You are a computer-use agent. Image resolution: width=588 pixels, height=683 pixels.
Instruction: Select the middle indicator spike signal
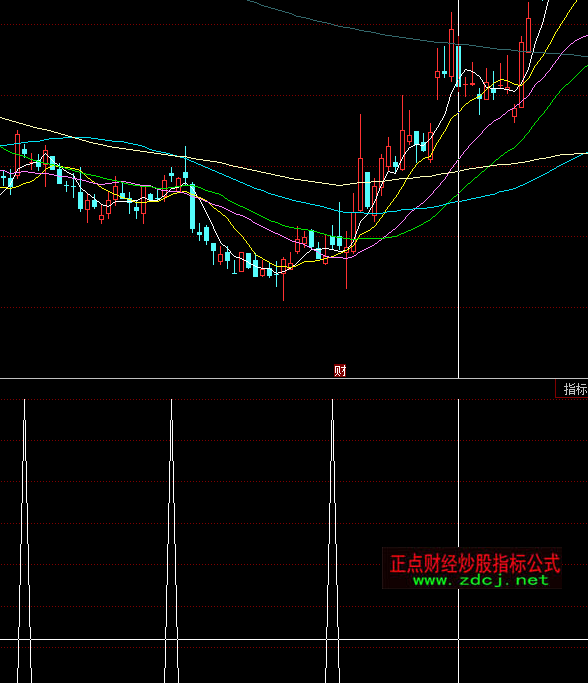tap(171, 540)
